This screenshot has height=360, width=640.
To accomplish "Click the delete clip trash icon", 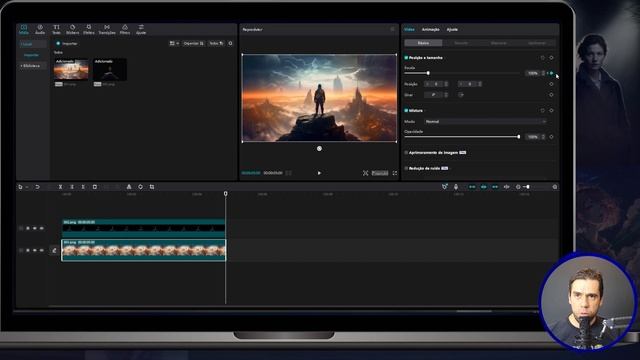I will [95, 187].
